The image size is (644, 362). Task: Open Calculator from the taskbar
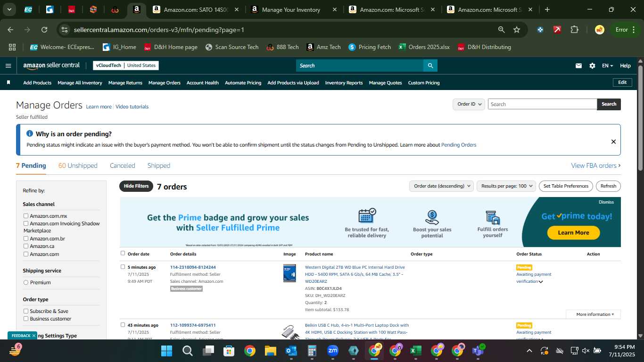(x=312, y=351)
